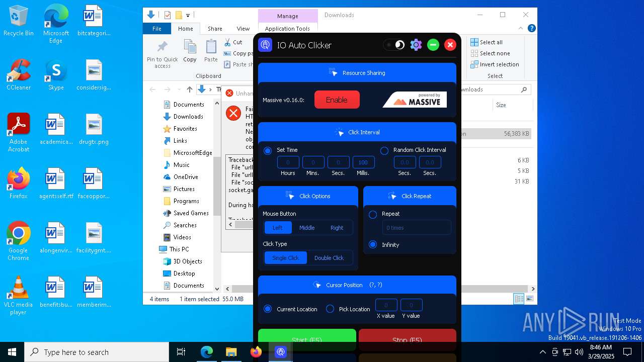Open Adobe Acrobat desktop shortcut

pyautogui.click(x=19, y=132)
